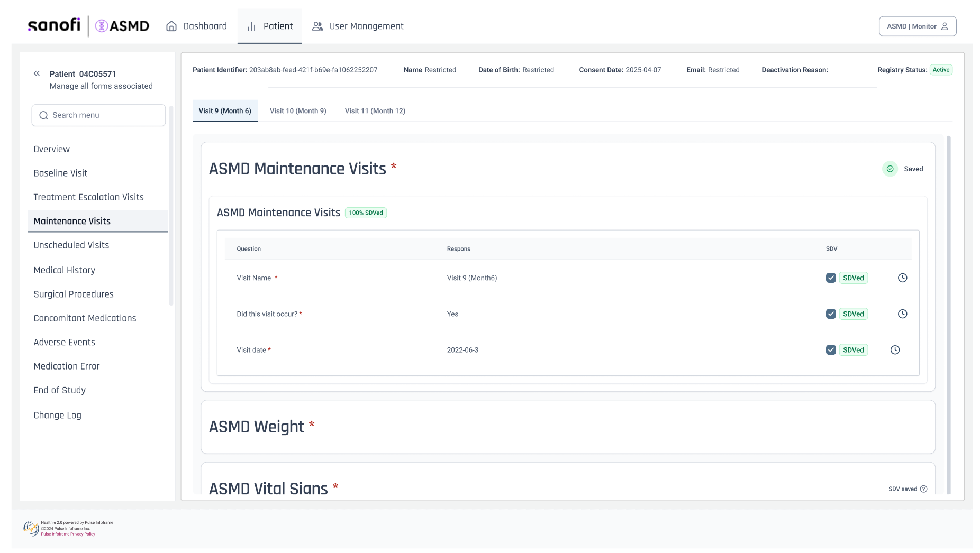Expand the ASMD Weight section
This screenshot has width=980, height=553.
point(568,427)
